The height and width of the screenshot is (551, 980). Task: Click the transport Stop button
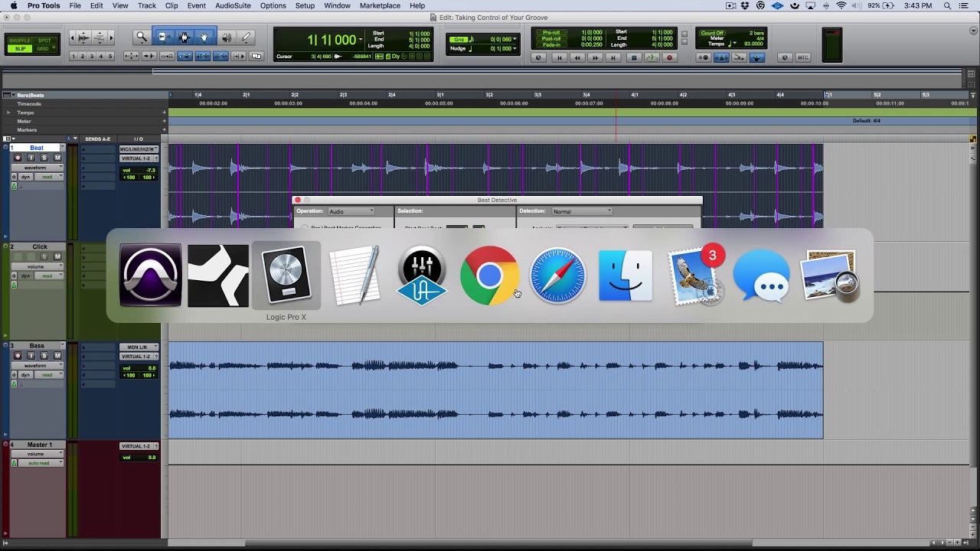pos(633,57)
